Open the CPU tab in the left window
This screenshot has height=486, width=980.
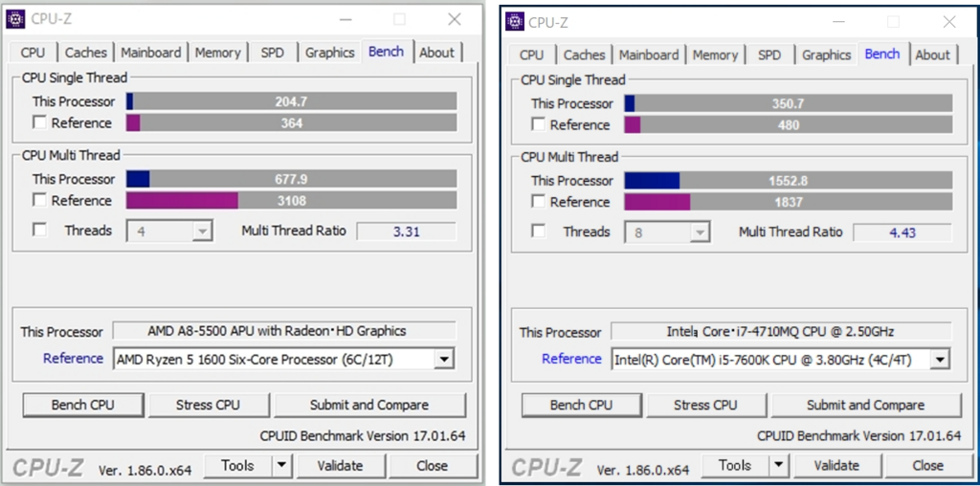[33, 53]
